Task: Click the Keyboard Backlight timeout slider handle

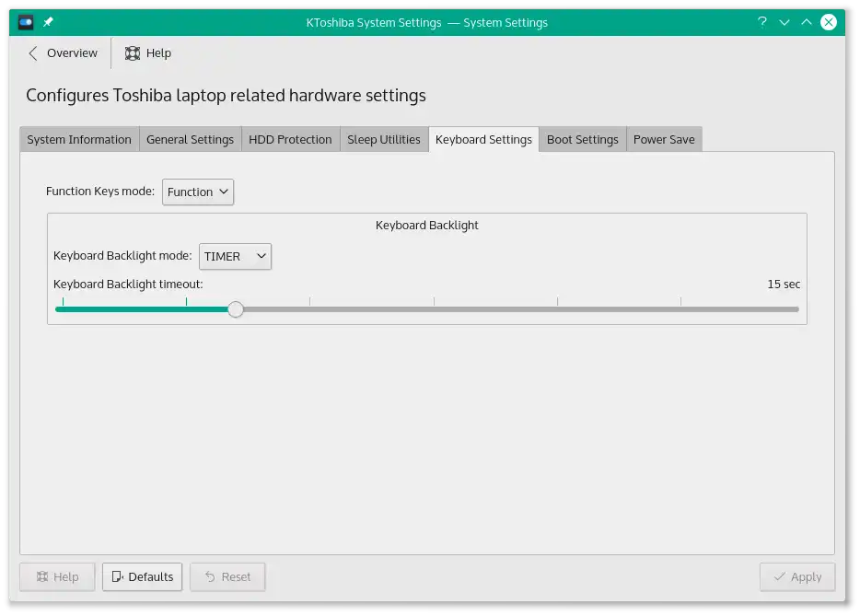Action: pos(236,309)
